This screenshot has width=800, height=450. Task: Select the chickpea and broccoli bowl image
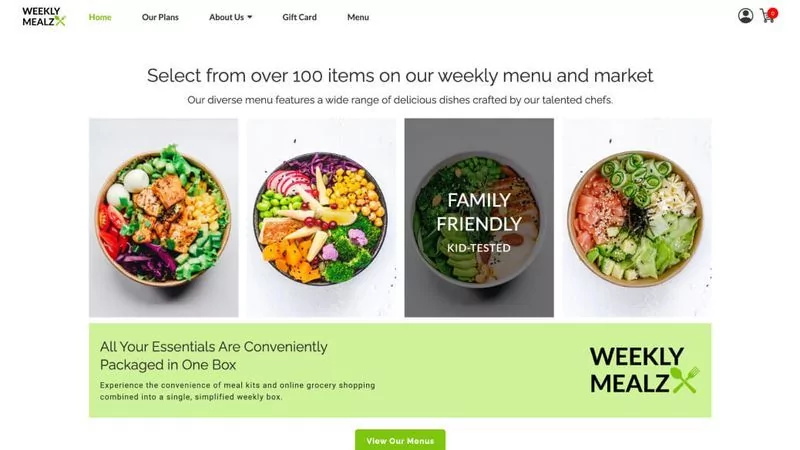[x=321, y=218]
